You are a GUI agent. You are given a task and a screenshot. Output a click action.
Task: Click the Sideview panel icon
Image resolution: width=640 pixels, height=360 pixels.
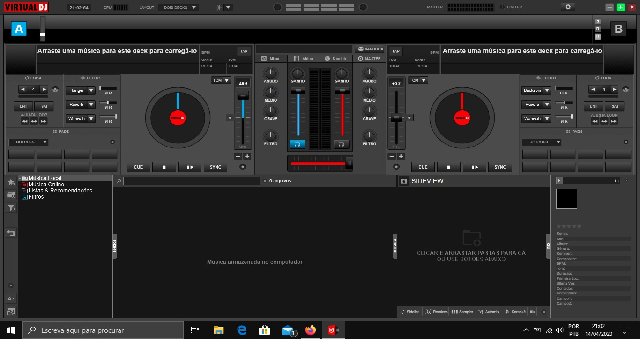404,181
